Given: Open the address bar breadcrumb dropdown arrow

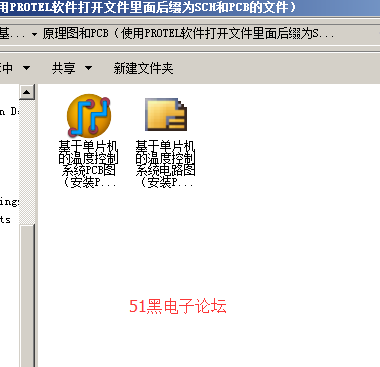Looking at the screenshot, I should pos(34,34).
